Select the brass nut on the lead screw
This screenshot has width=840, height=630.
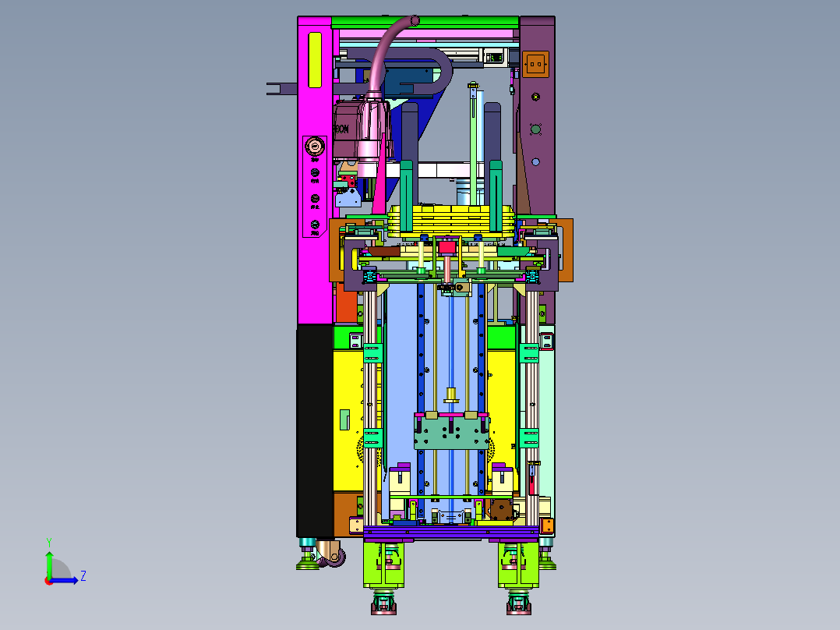click(451, 395)
